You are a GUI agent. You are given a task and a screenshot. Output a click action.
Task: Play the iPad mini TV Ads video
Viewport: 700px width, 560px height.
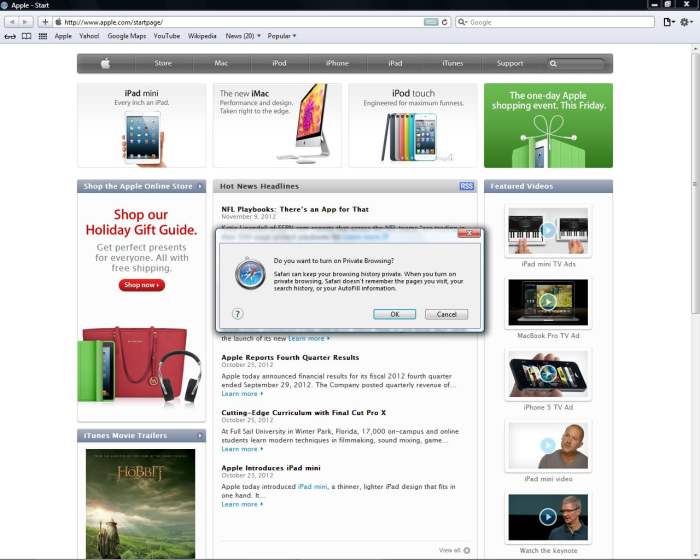[x=548, y=230]
